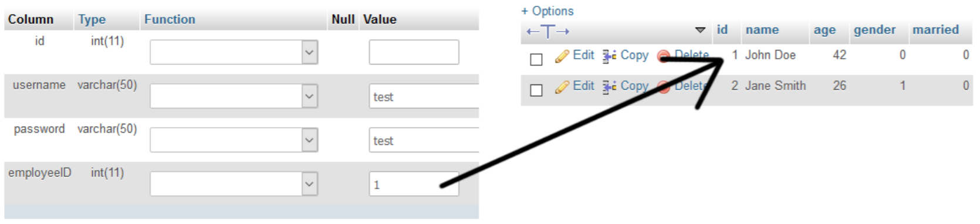Screen dimensions: 980x224
Task: Click the left-right arrows full texts icon
Action: (x=548, y=32)
